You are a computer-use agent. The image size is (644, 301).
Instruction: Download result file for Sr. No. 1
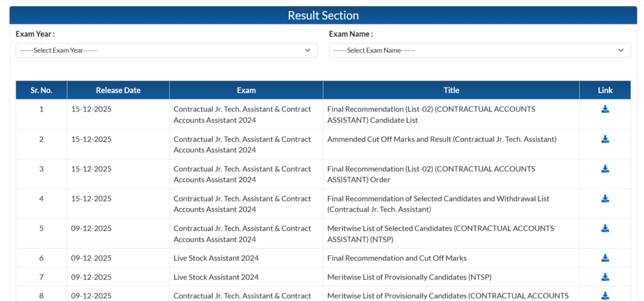click(605, 109)
